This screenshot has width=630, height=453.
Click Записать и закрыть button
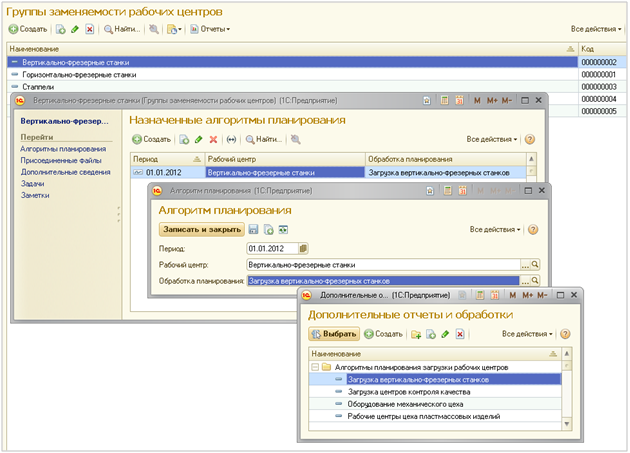coord(202,230)
